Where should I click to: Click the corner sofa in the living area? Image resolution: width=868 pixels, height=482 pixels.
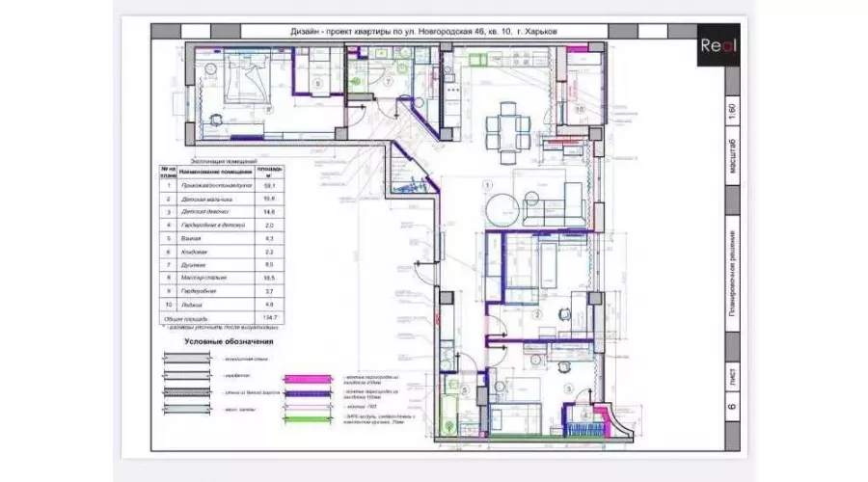(554, 204)
